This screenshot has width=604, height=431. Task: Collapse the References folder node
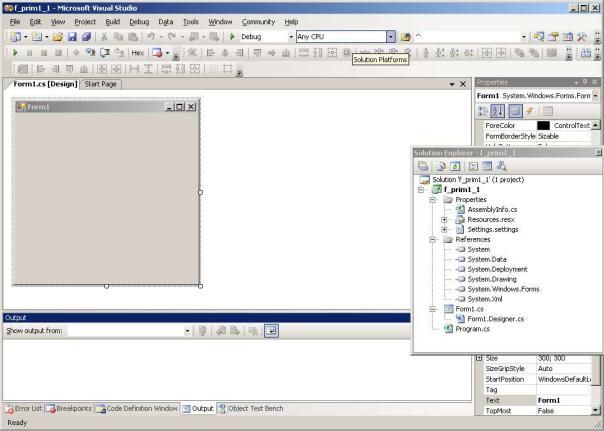432,240
